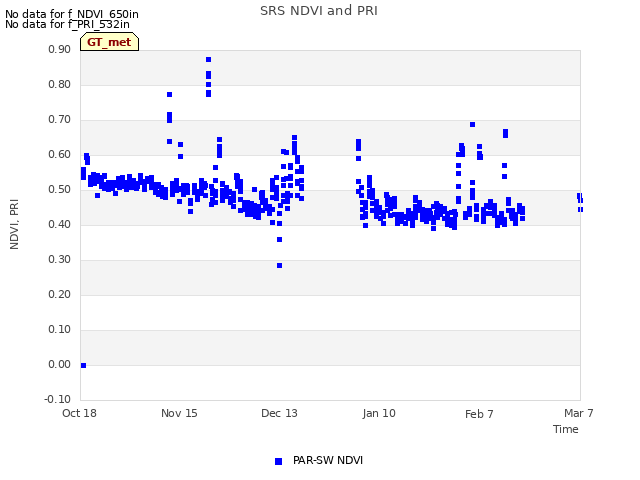Click the 0.00 y-axis tick label
Image resolution: width=640 pixels, height=480 pixels.
59,364
